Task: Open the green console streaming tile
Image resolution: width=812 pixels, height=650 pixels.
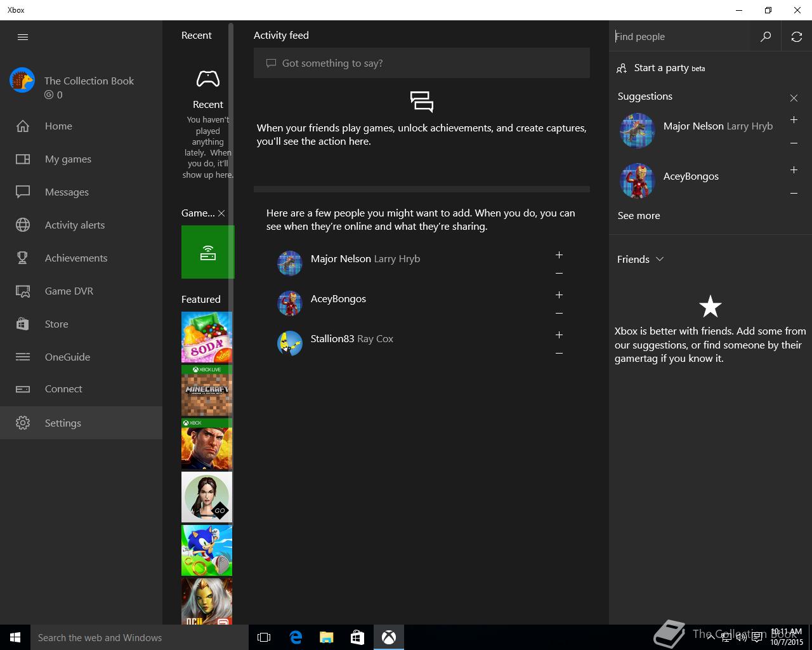Action: tap(207, 252)
